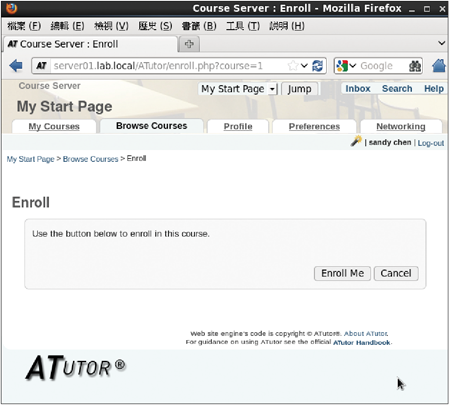
Task: Open the ATutor Handbook link
Action: 362,342
